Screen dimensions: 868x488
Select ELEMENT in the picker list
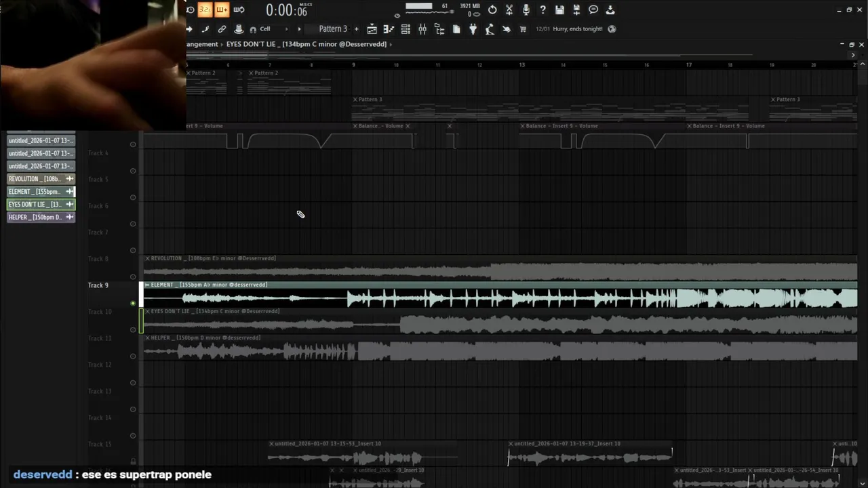tap(41, 192)
